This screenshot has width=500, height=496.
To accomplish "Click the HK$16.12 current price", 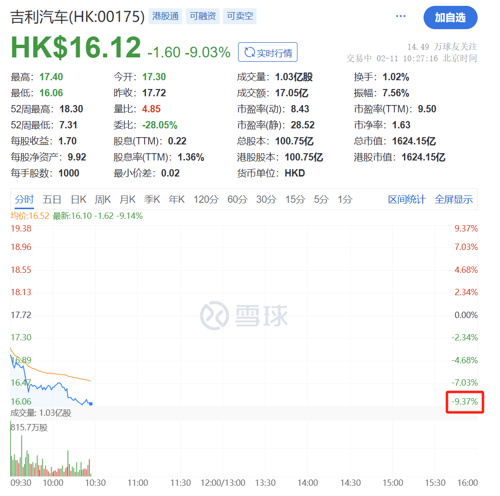I will point(76,47).
